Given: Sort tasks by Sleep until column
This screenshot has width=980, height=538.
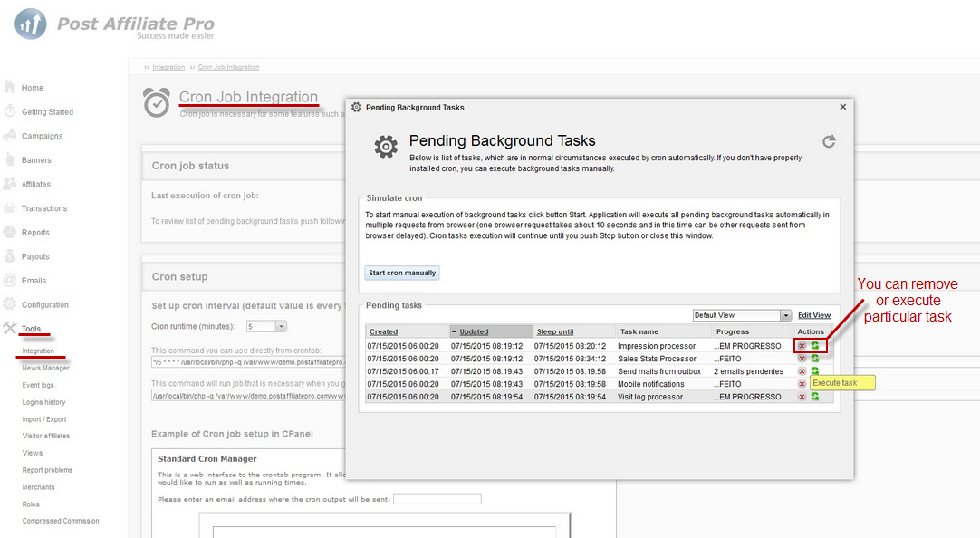Looking at the screenshot, I should (x=555, y=331).
